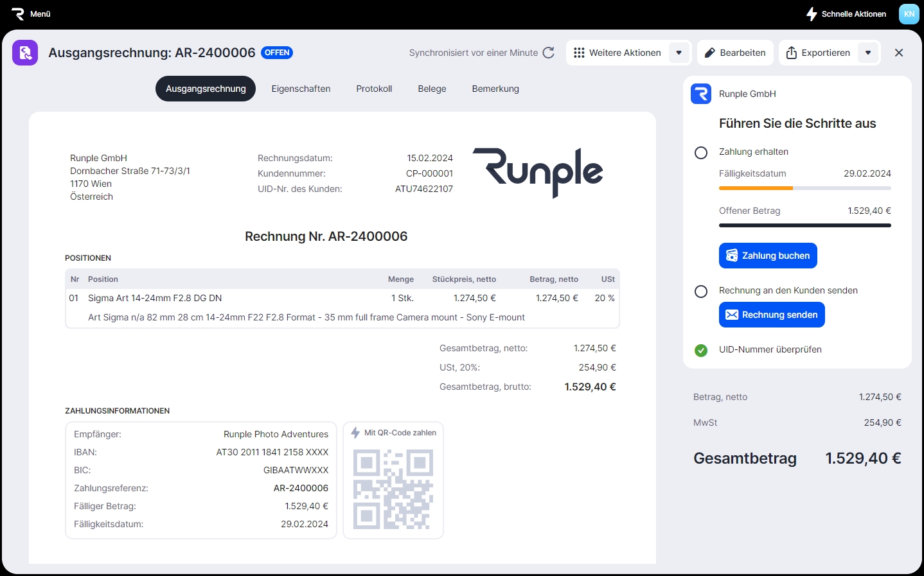Click the QR code payment image
This screenshot has height=576, width=924.
tap(393, 489)
